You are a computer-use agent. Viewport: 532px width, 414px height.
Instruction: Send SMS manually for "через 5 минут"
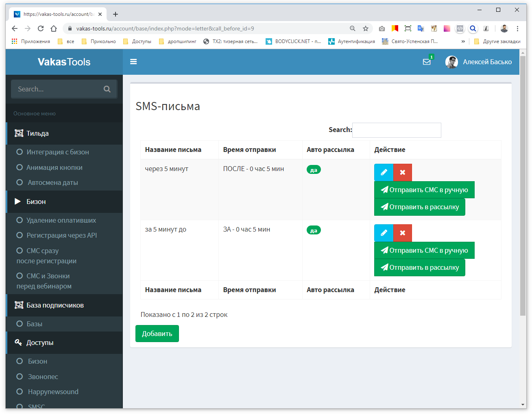[x=424, y=190]
